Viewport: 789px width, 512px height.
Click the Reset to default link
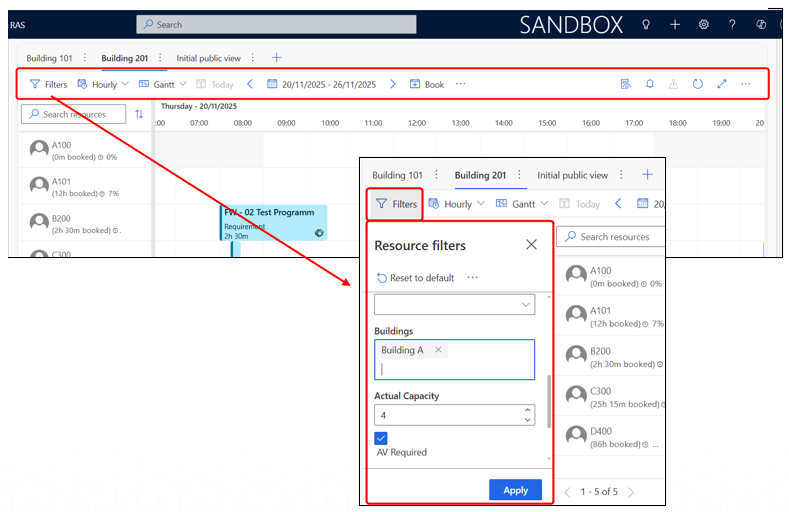point(415,278)
